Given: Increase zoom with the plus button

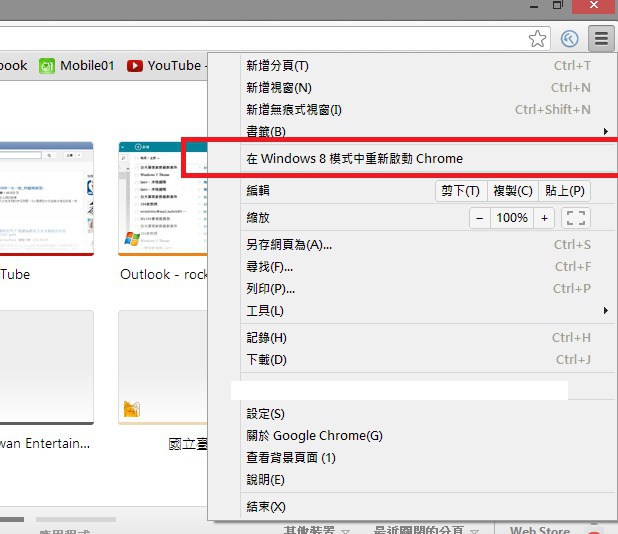Looking at the screenshot, I should [544, 218].
